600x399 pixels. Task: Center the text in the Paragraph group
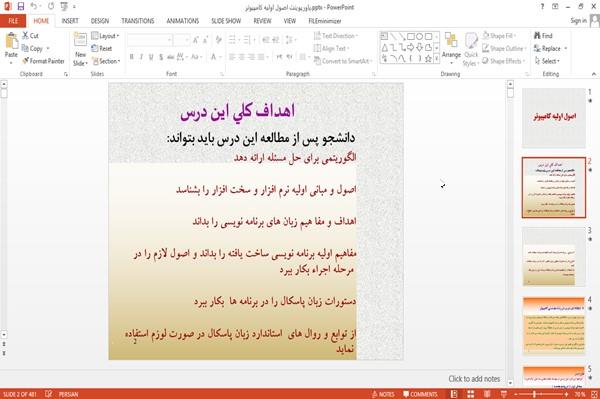pyautogui.click(x=241, y=57)
